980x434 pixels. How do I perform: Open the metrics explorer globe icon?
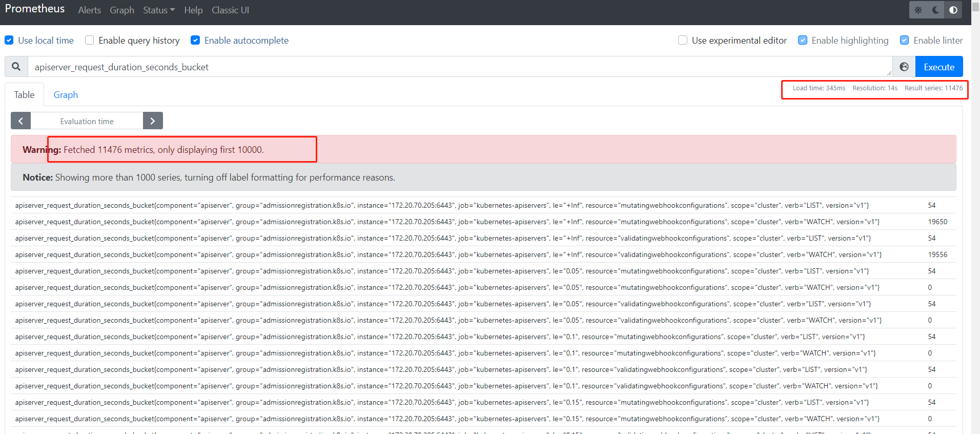click(x=904, y=67)
